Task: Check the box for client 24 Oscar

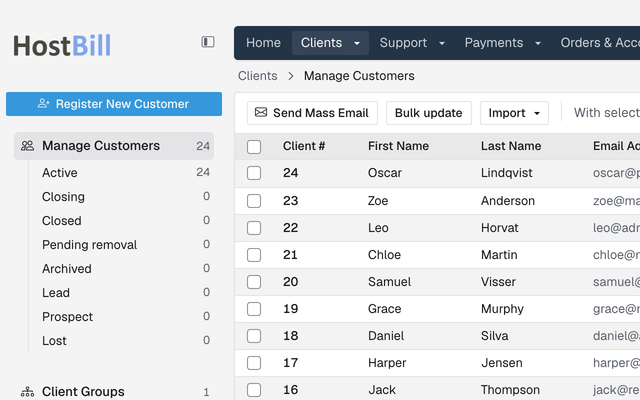Action: tap(254, 173)
